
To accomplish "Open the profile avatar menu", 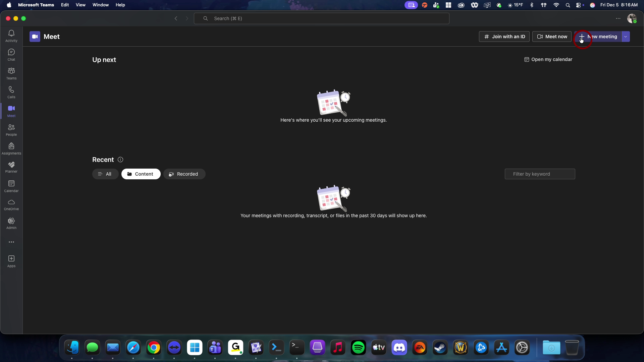I will pos(632,18).
